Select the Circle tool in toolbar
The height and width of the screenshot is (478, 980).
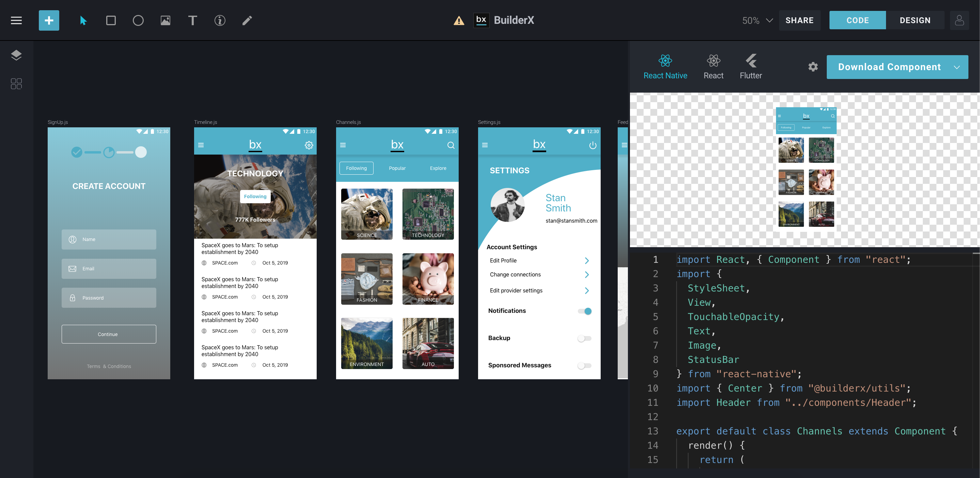click(x=138, y=20)
